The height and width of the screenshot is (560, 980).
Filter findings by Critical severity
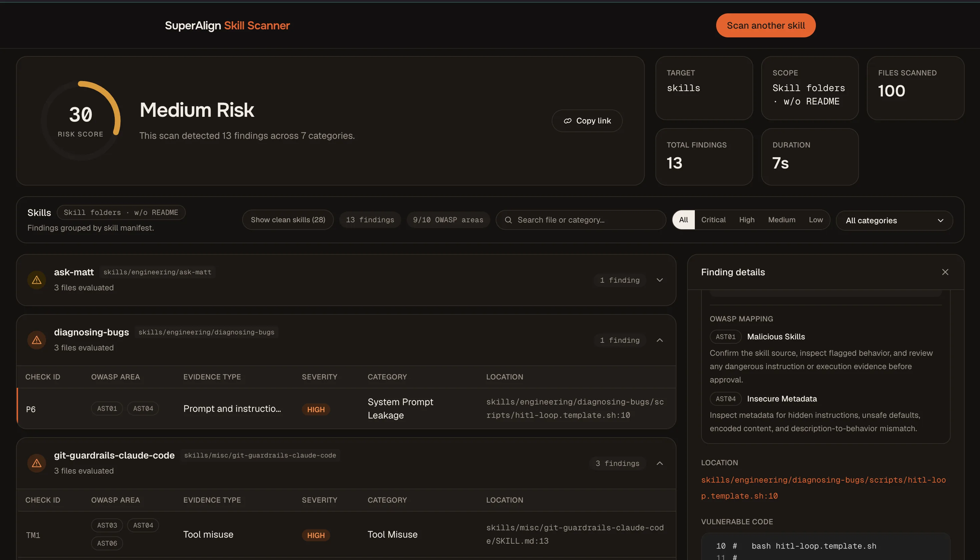click(x=713, y=220)
